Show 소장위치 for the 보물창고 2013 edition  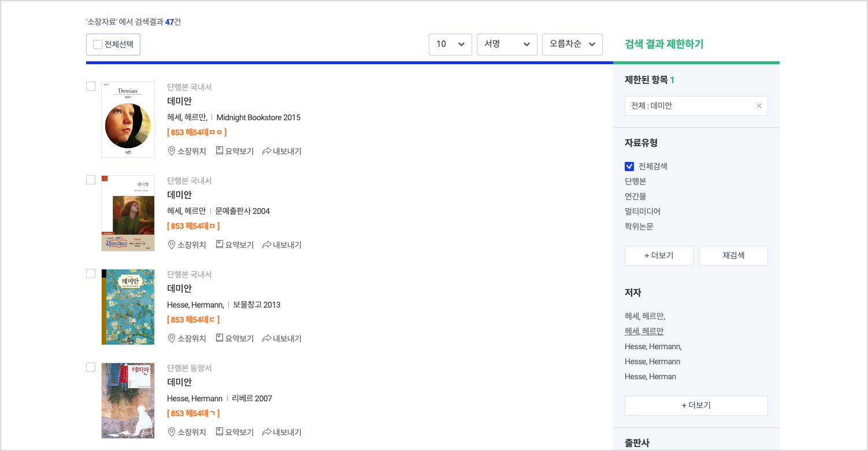coord(187,338)
